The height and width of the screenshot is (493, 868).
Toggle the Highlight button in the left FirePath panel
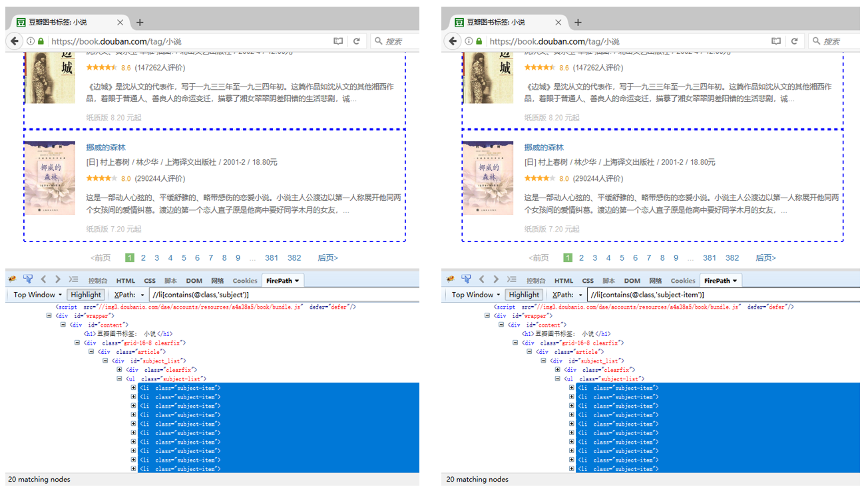tap(86, 295)
